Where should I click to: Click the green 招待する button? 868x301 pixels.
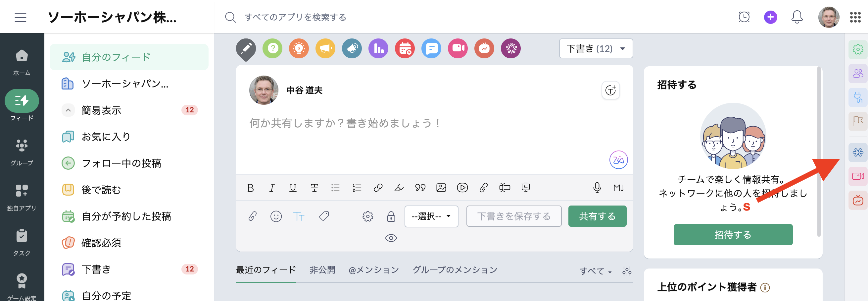(733, 235)
